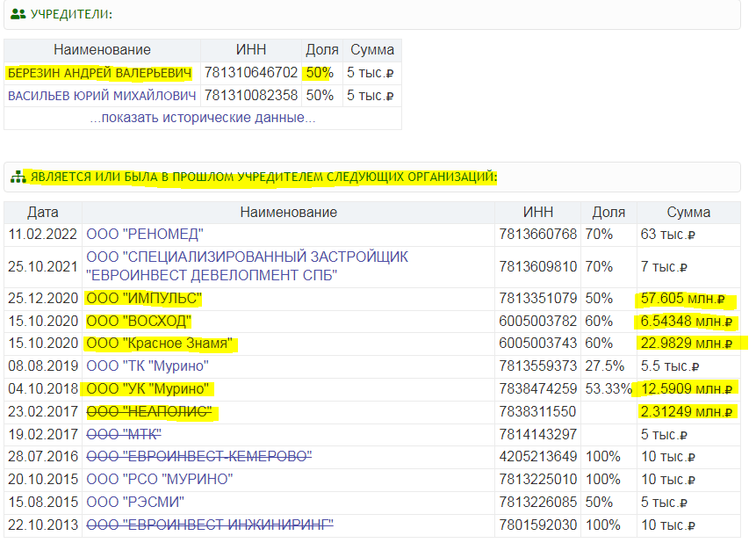Click struck-through ООО "НЕАПОЛИС" link
The height and width of the screenshot is (543, 756).
point(149,412)
